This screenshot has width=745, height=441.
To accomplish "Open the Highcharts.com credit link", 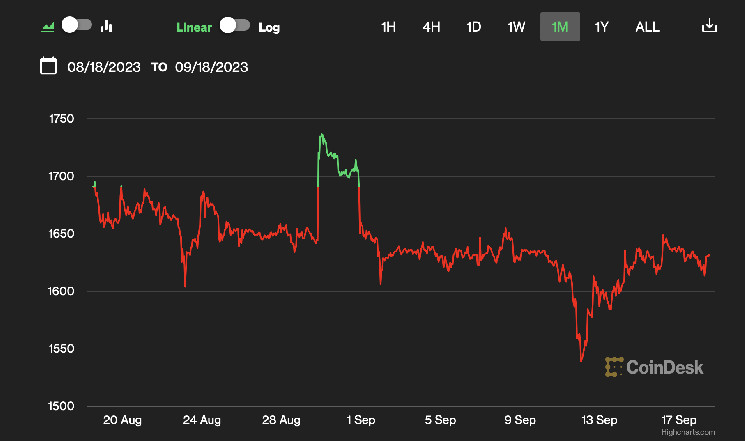I will coord(693,432).
